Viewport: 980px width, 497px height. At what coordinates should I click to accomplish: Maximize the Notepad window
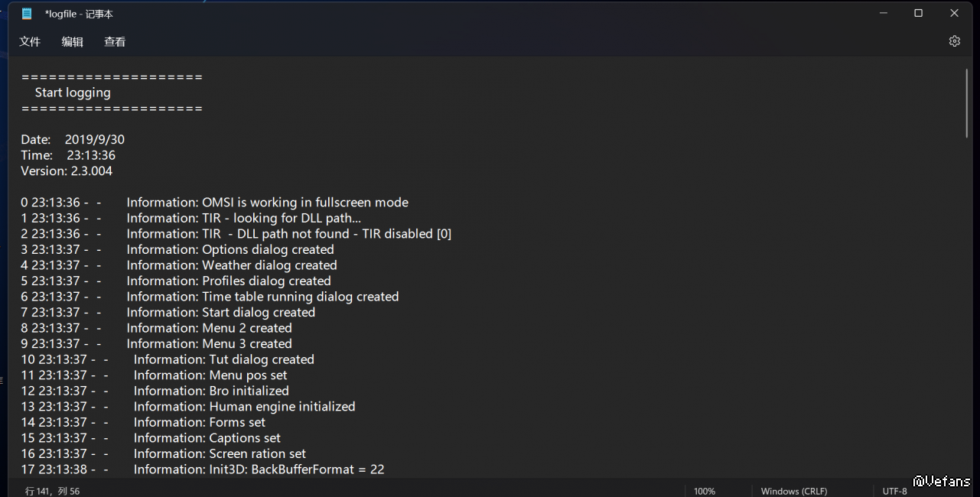[919, 13]
